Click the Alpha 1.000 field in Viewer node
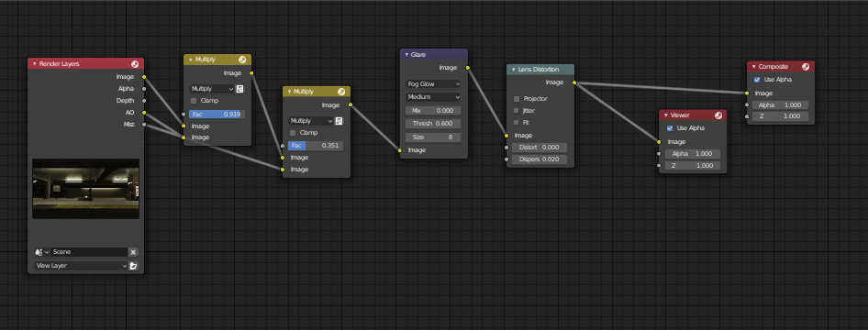 point(693,154)
